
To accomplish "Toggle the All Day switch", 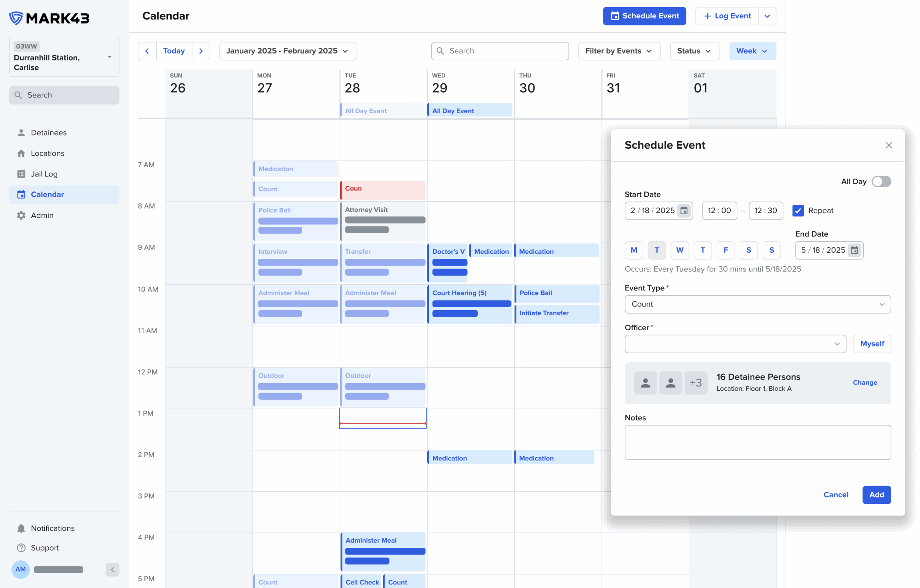I will 881,182.
